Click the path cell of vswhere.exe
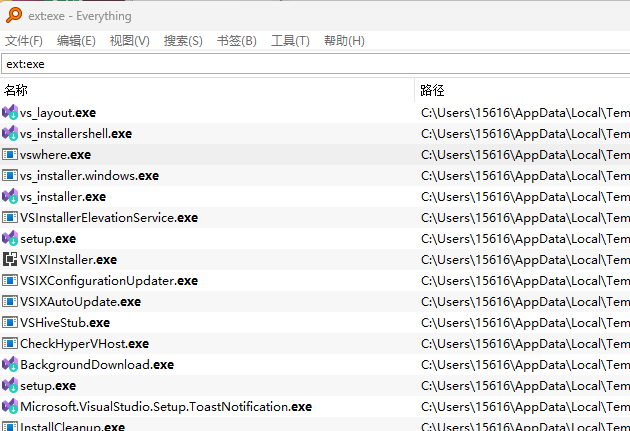This screenshot has width=630, height=431. 523,155
